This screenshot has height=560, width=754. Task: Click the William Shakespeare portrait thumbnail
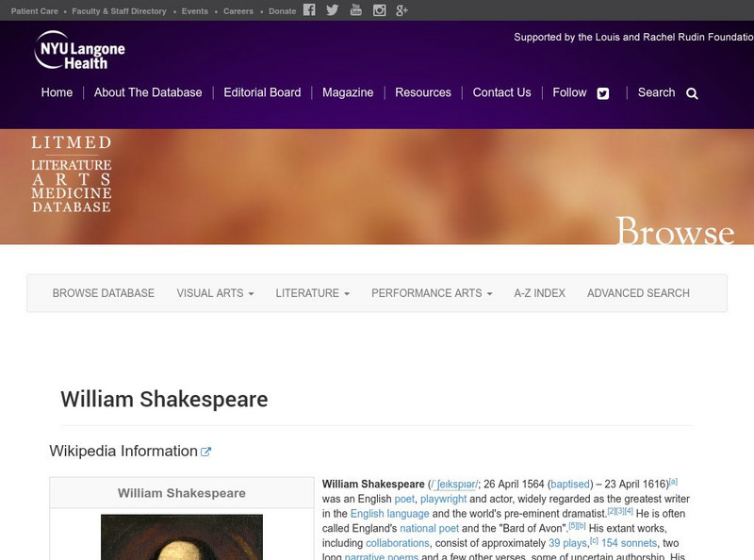click(181, 537)
